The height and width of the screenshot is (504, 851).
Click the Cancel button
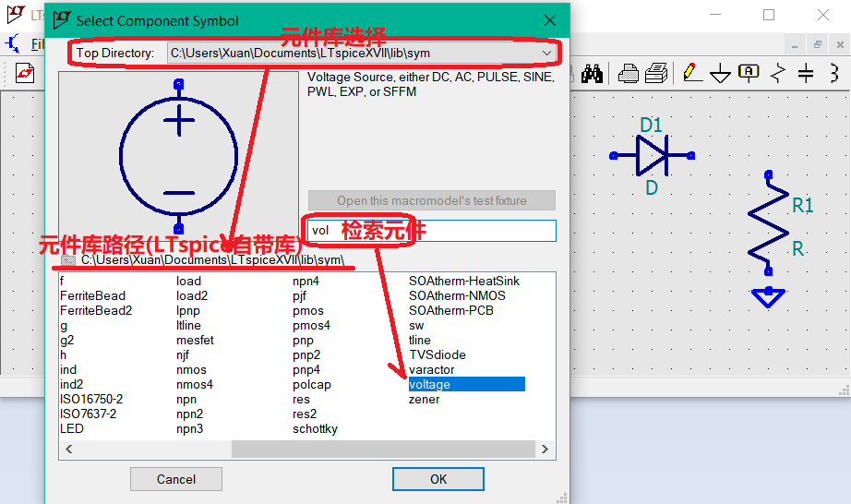point(176,479)
